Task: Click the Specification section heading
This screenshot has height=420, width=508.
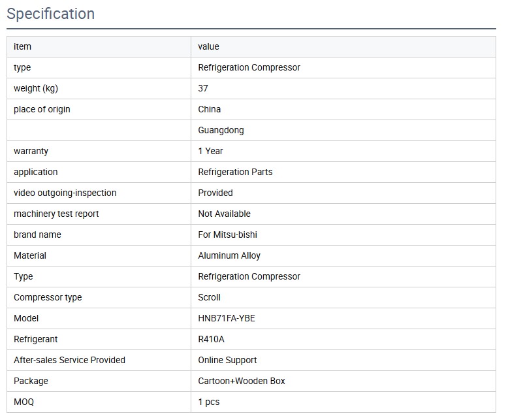Action: (50, 14)
